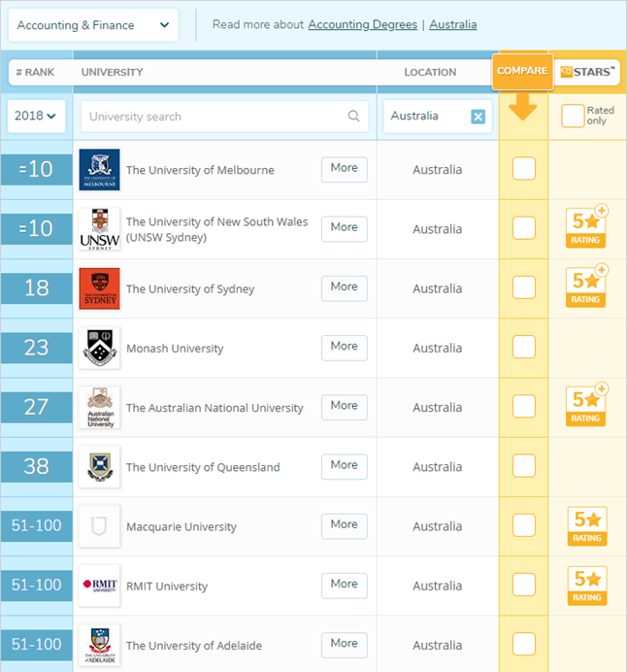Clear the Australia location filter
This screenshot has height=672, width=627.
click(x=478, y=117)
